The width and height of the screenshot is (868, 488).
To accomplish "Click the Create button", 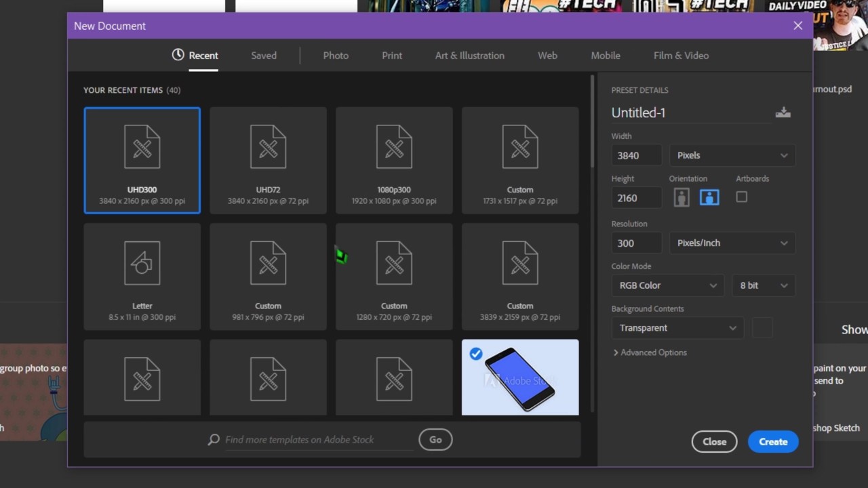I will 773,442.
